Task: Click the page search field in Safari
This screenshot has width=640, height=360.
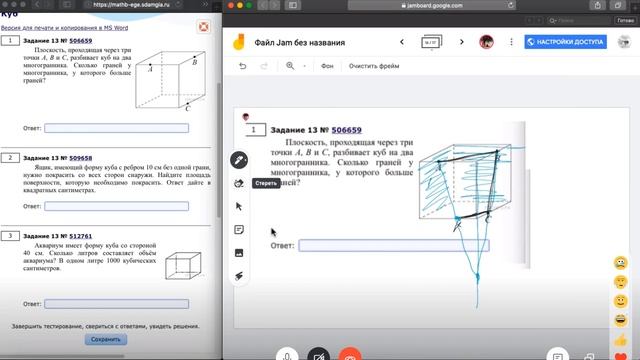Action: point(579,20)
